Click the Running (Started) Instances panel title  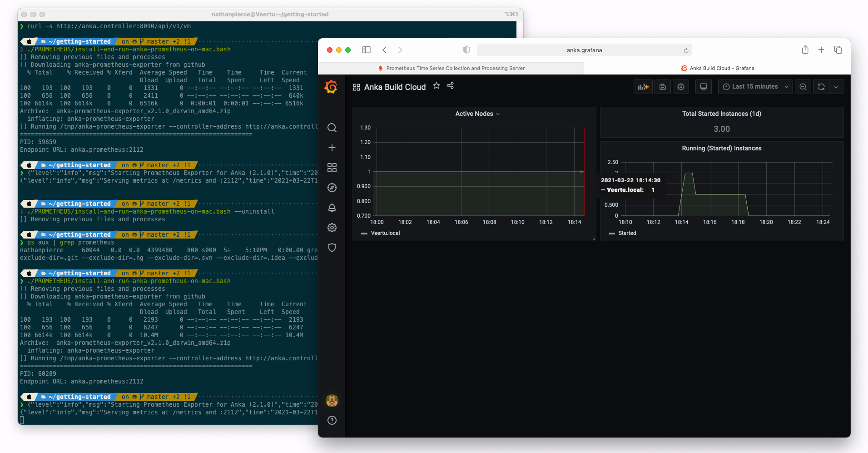(722, 148)
